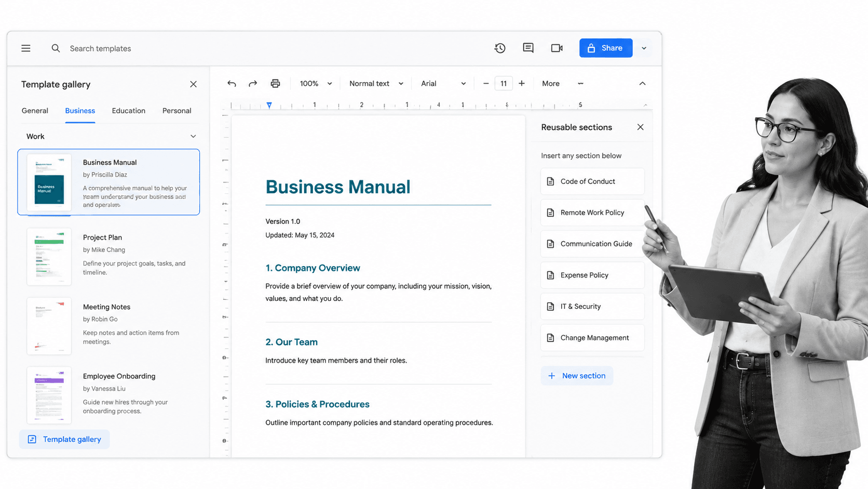Click the Code of Conduct document icon
Viewport: 868px width, 489px height.
[550, 181]
